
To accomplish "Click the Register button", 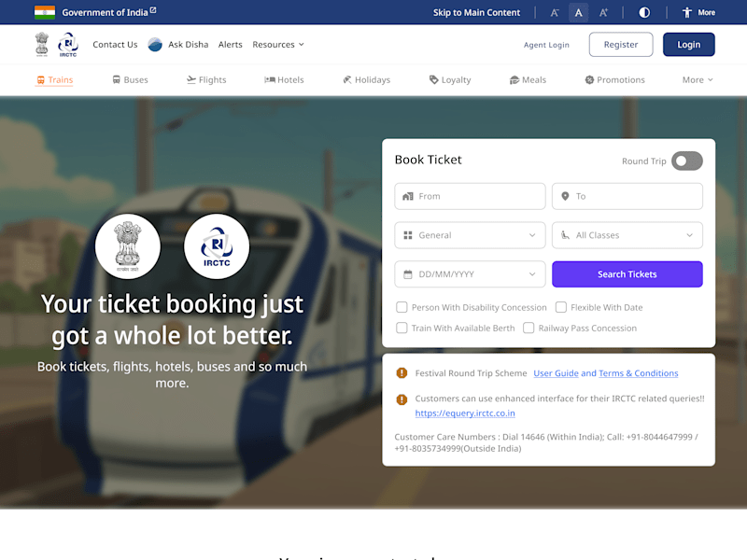I will (x=621, y=44).
